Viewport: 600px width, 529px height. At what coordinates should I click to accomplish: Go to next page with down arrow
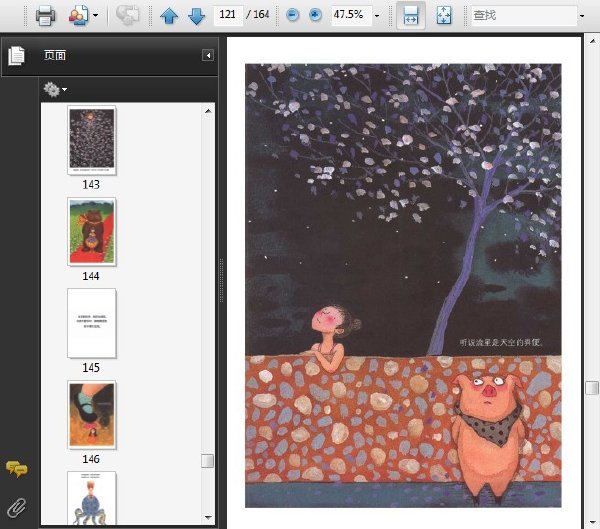pyautogui.click(x=196, y=16)
